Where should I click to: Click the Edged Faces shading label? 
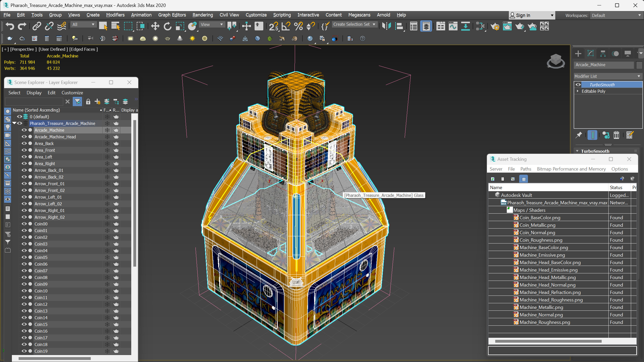click(83, 49)
